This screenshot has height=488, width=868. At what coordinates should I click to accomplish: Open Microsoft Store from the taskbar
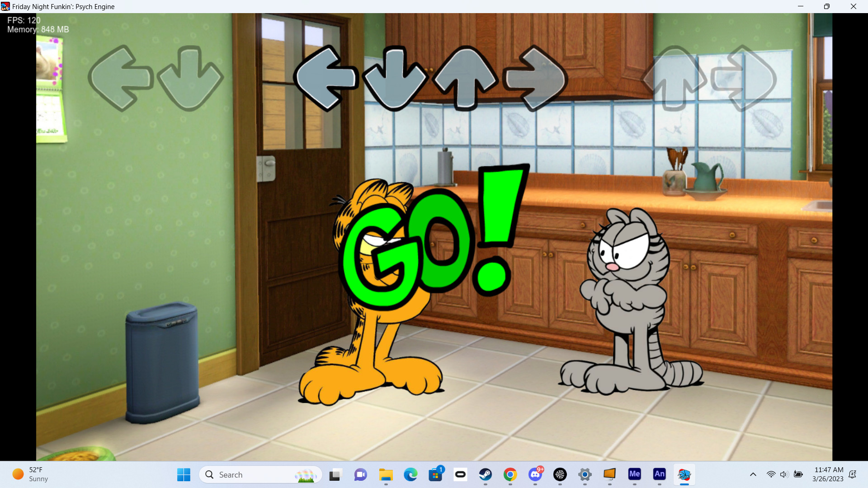coord(436,474)
